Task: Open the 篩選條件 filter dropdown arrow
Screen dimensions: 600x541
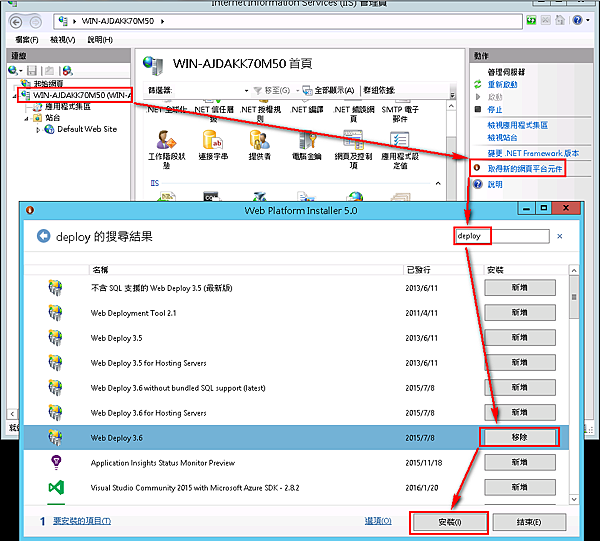Action: 246,91
